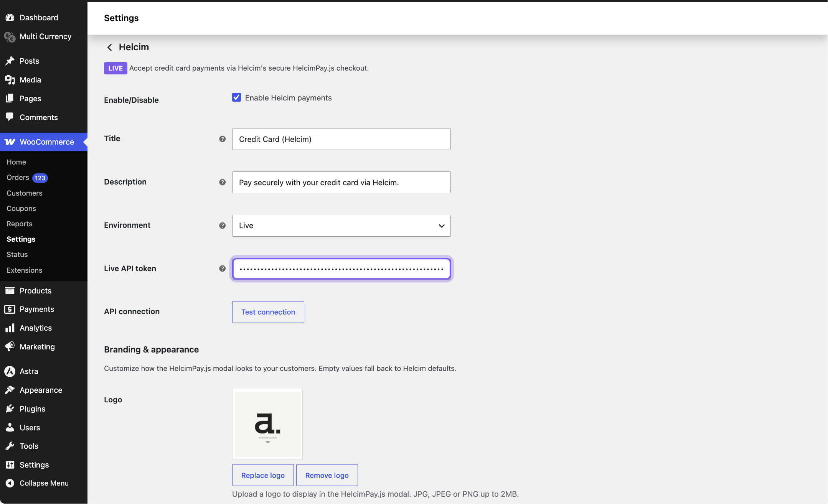
Task: Open WooCommerce Home submenu item
Action: coord(16,162)
